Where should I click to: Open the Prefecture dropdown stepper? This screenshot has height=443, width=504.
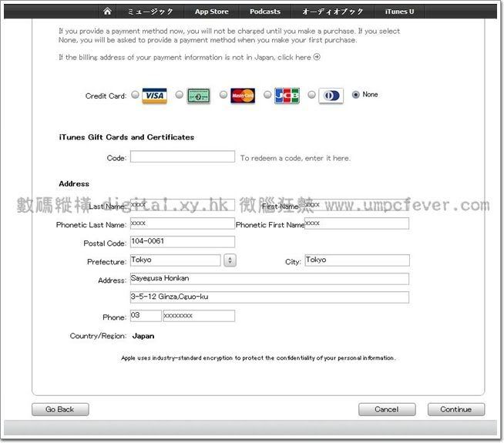pos(230,261)
